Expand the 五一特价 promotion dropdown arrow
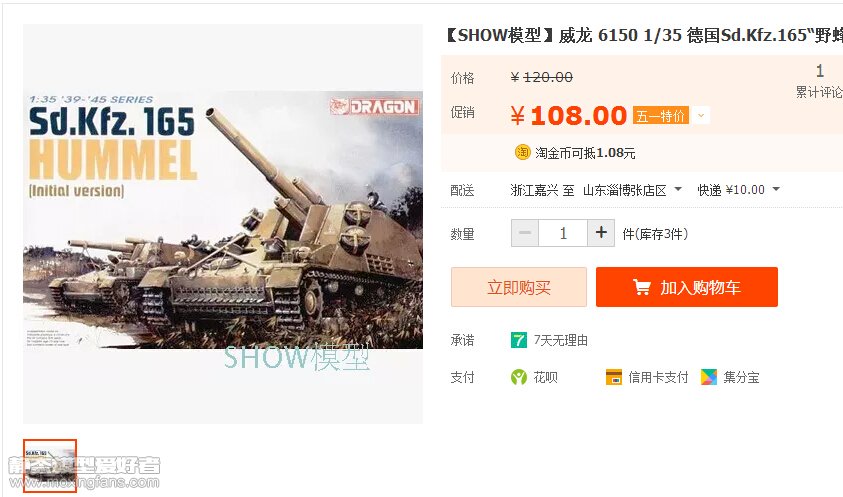 701,116
